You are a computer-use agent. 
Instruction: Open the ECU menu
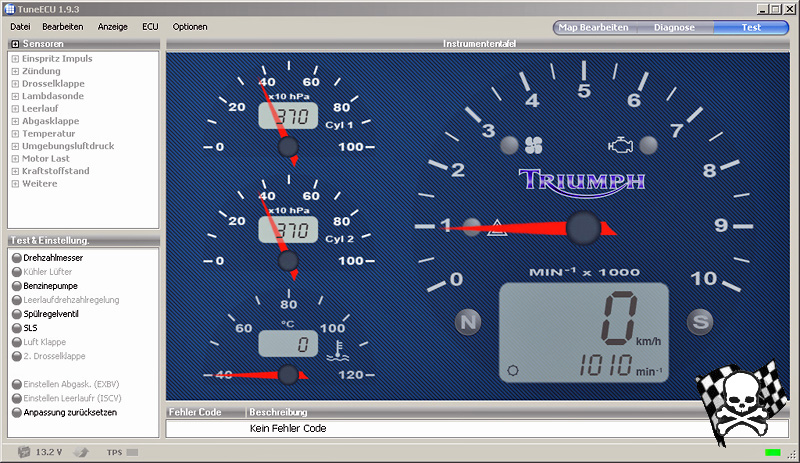(150, 27)
